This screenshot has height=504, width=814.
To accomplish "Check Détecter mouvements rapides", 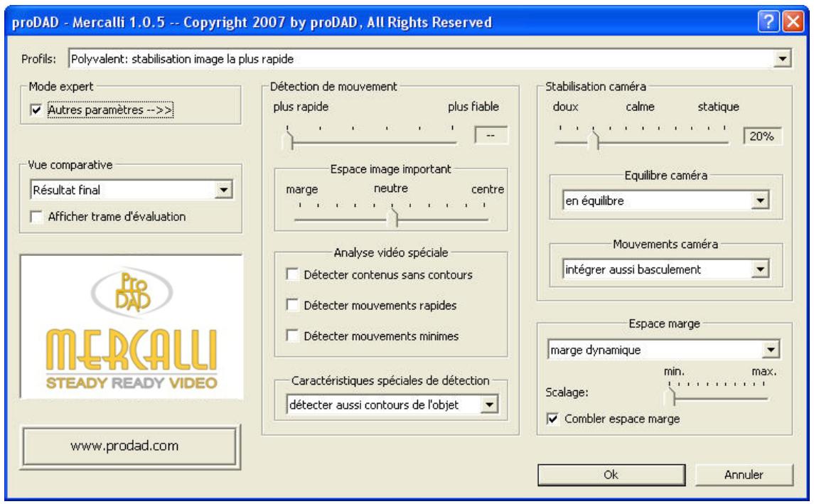I will [292, 305].
